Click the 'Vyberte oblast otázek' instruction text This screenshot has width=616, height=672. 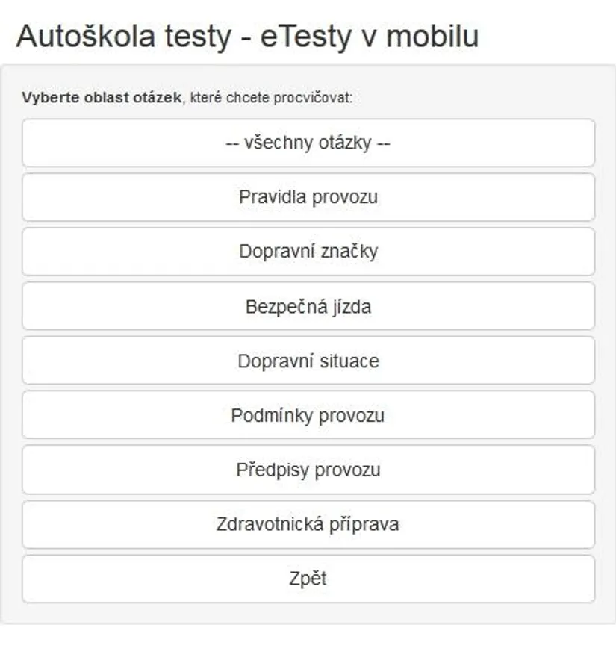[x=102, y=97]
